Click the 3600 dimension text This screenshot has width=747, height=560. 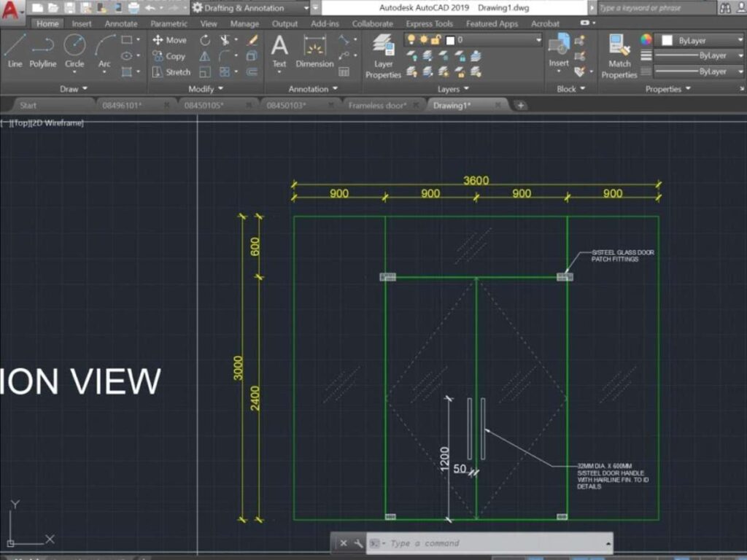pos(476,180)
